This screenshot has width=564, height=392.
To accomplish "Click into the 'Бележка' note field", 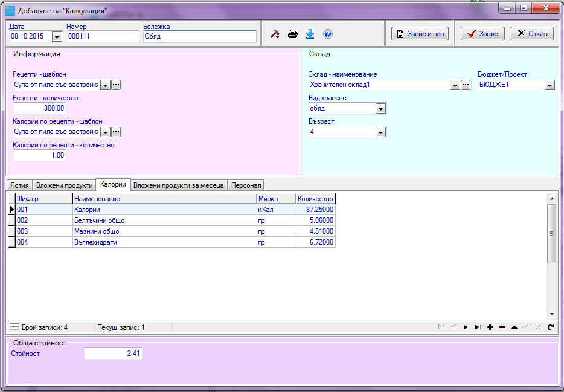I will click(200, 36).
